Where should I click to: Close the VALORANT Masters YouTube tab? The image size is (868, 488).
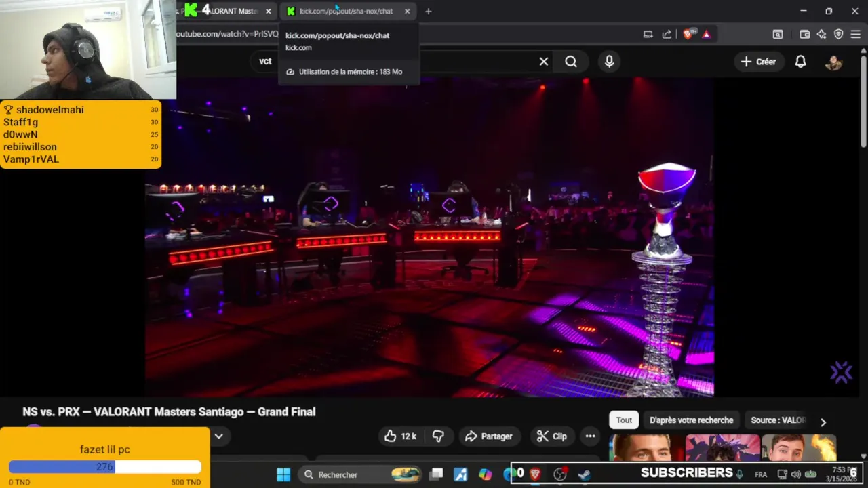(x=268, y=11)
